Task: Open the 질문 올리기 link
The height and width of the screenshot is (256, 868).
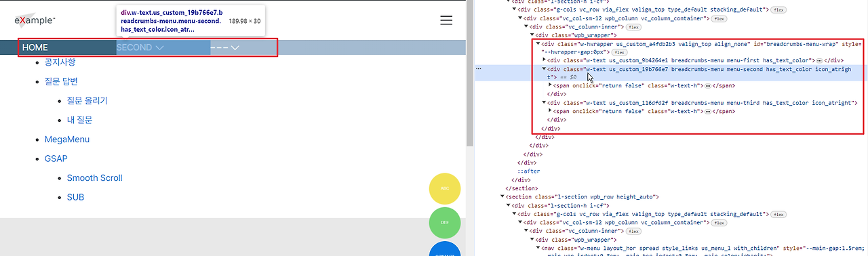Action: [87, 101]
